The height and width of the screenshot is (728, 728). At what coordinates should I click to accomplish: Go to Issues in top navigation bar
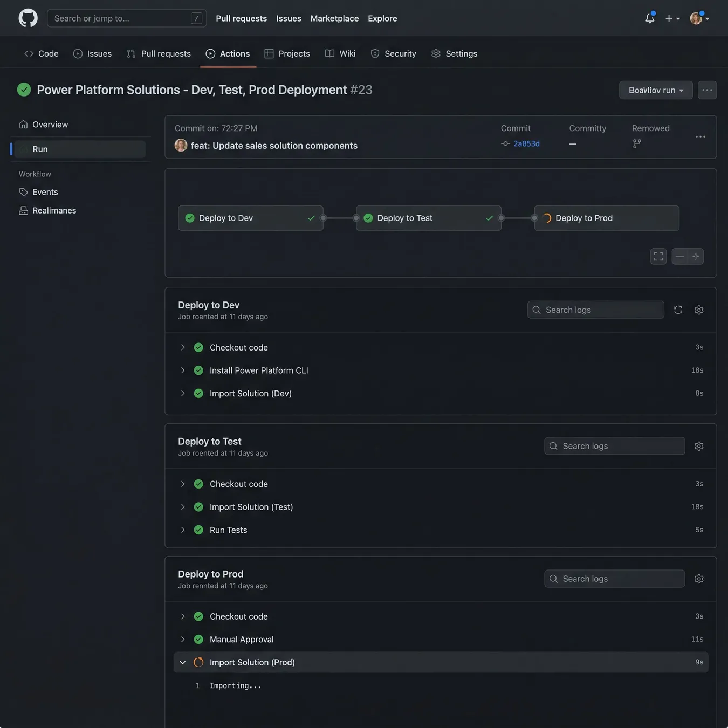tap(289, 18)
